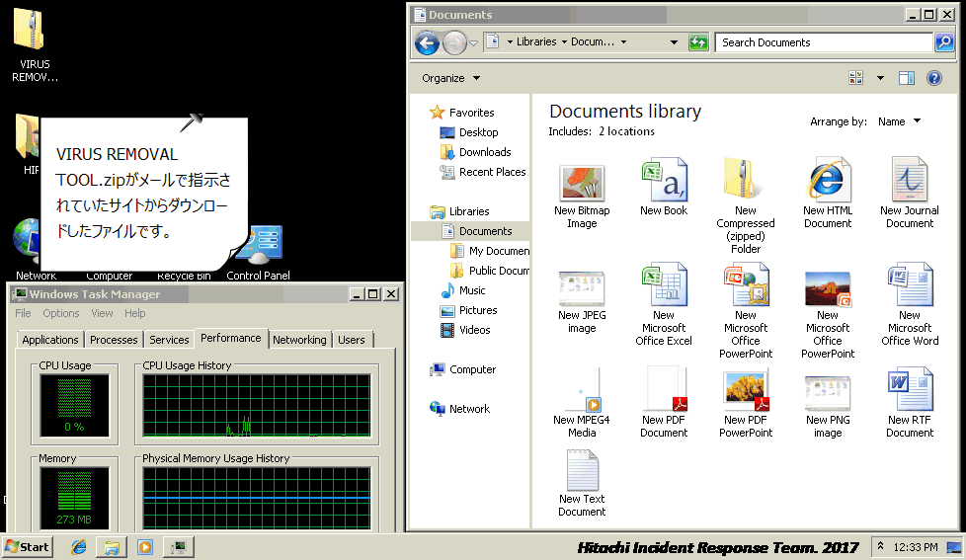Open the Organize dropdown menu
Screen dimensions: 966x560
coord(451,78)
